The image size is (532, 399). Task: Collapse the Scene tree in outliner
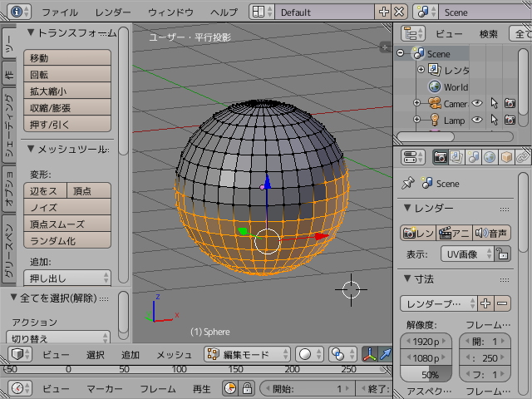[401, 53]
